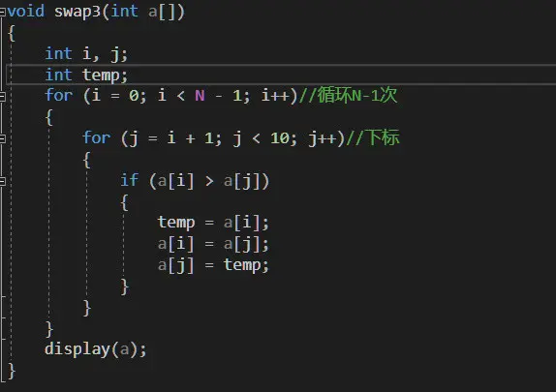This screenshot has width=556, height=392.
Task: Click the 'temp = a[i];' statement
Action: click(x=213, y=223)
